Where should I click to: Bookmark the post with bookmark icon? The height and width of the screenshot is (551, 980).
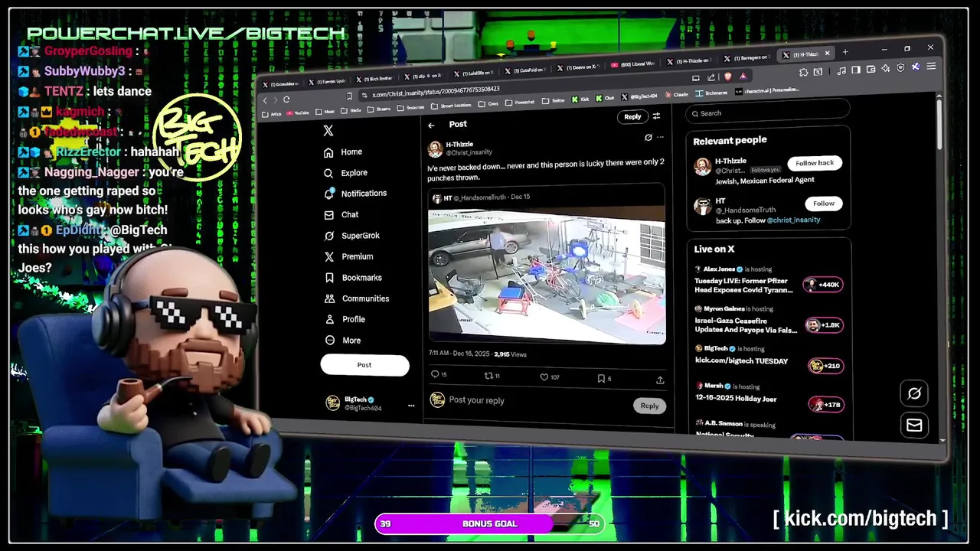[x=604, y=378]
